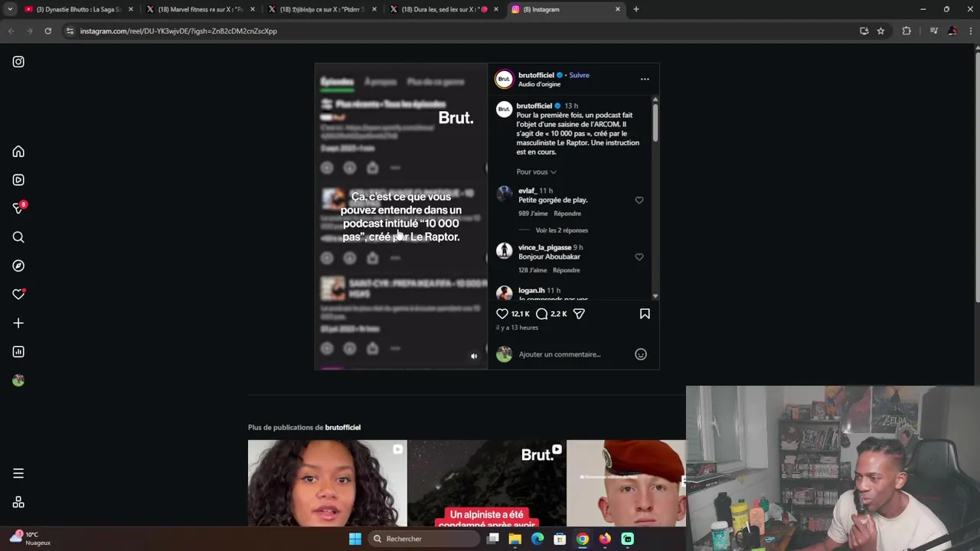Open Notifications heart in the sidebar
Image resolution: width=980 pixels, height=551 pixels.
click(18, 295)
